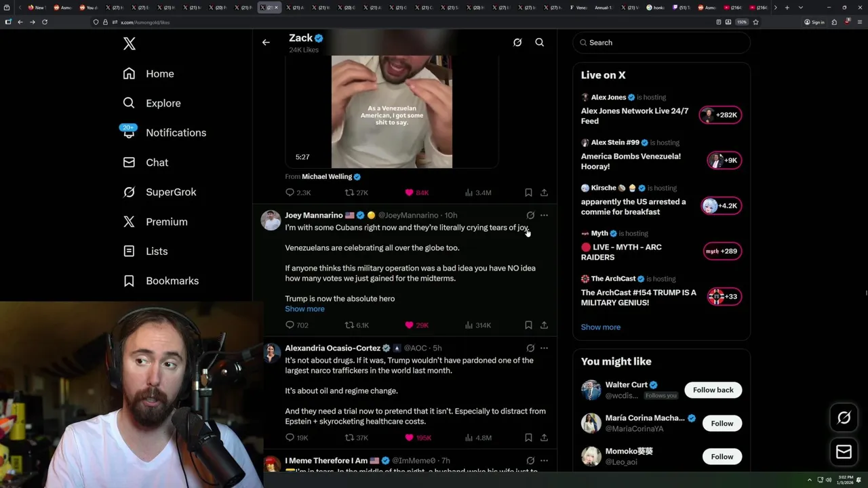Viewport: 868px width, 488px height.
Task: Reload the browser page
Action: (x=45, y=22)
